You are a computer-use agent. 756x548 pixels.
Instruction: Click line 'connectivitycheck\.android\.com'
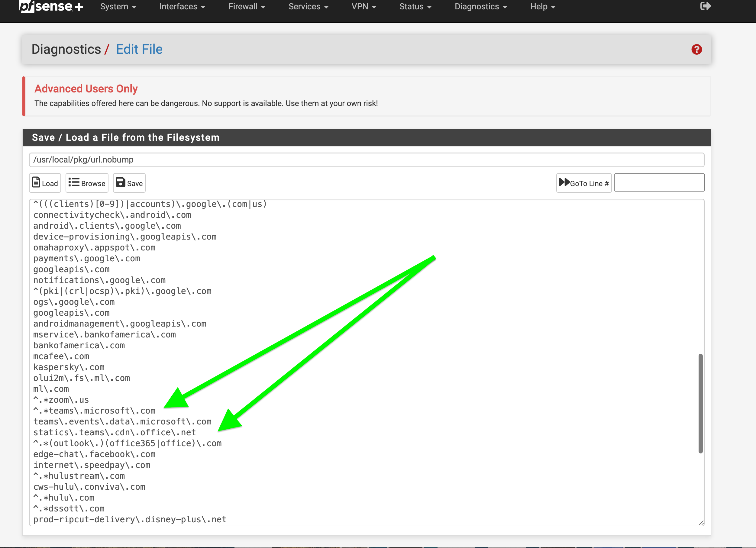point(112,215)
